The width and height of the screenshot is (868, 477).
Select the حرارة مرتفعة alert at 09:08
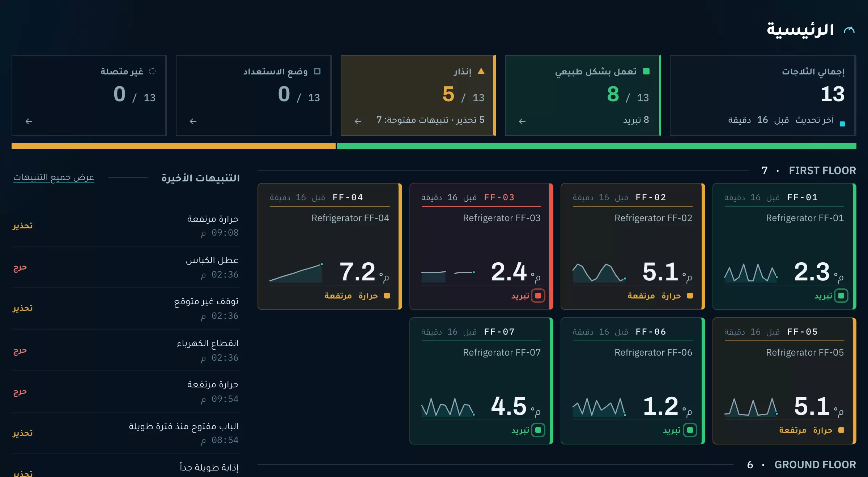point(125,225)
